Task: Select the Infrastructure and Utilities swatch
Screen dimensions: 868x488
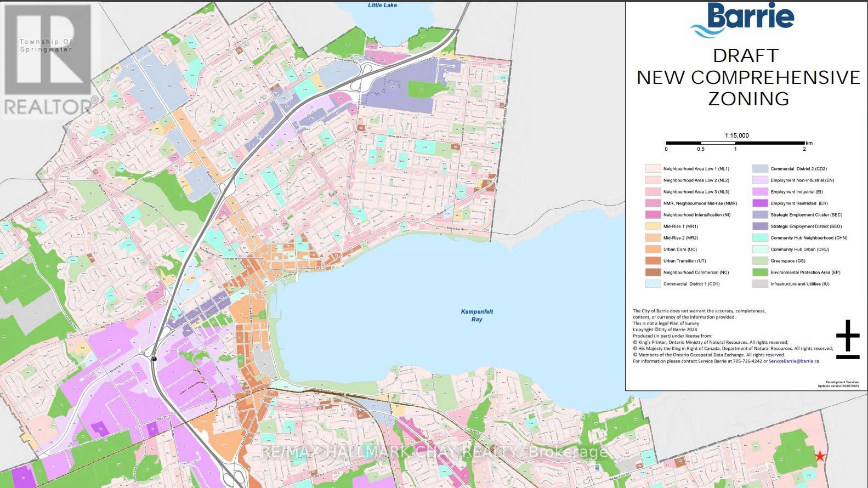Action: 760,284
